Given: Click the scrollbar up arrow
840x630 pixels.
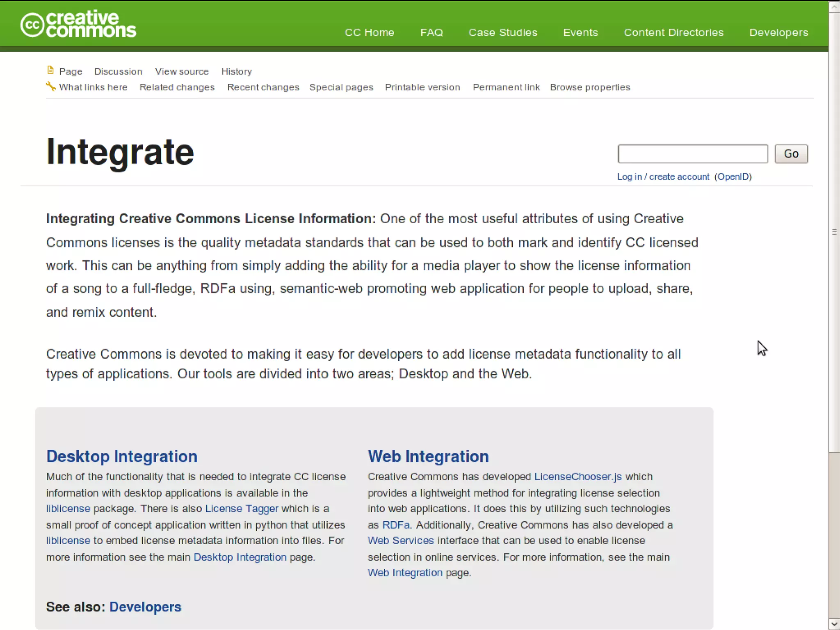Looking at the screenshot, I should coord(834,7).
